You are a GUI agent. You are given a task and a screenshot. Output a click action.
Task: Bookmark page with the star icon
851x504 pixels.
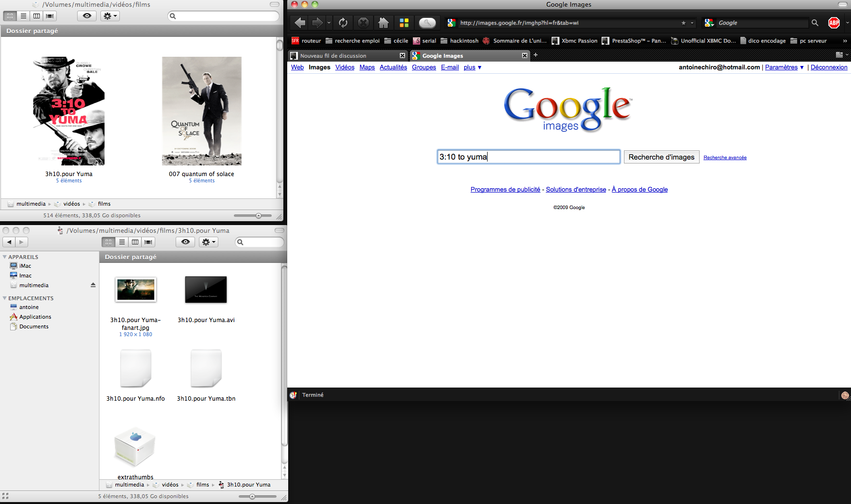point(684,23)
